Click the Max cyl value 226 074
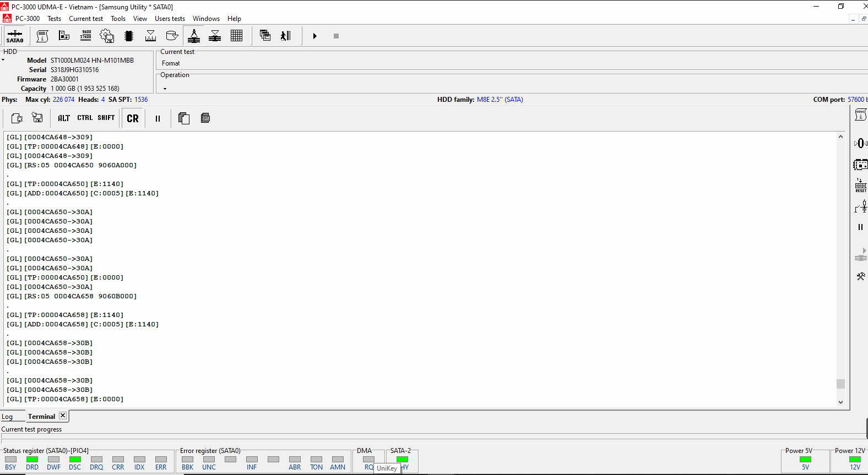This screenshot has height=475, width=868. pos(63,100)
